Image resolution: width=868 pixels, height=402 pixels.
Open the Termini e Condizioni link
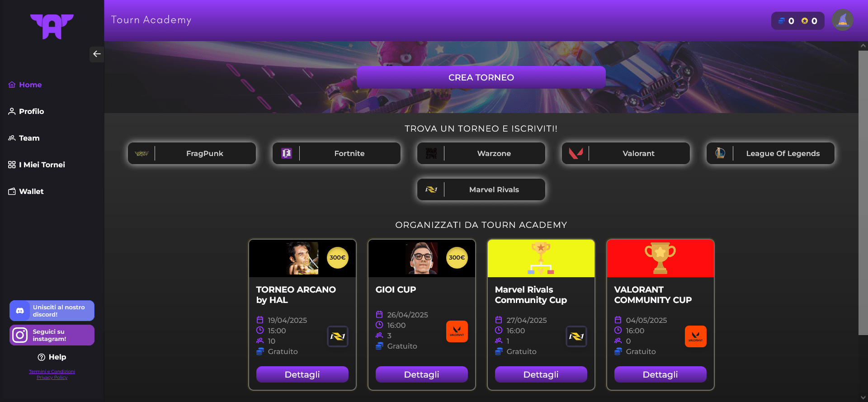pyautogui.click(x=52, y=372)
